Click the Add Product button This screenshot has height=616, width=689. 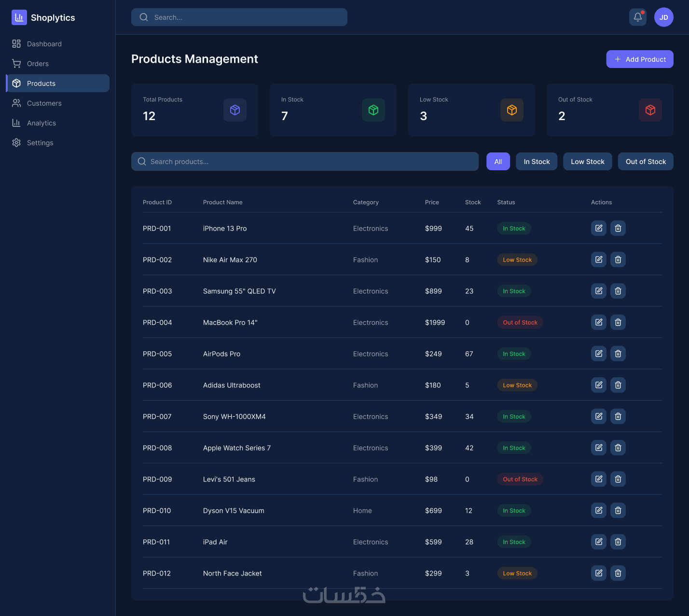click(640, 59)
